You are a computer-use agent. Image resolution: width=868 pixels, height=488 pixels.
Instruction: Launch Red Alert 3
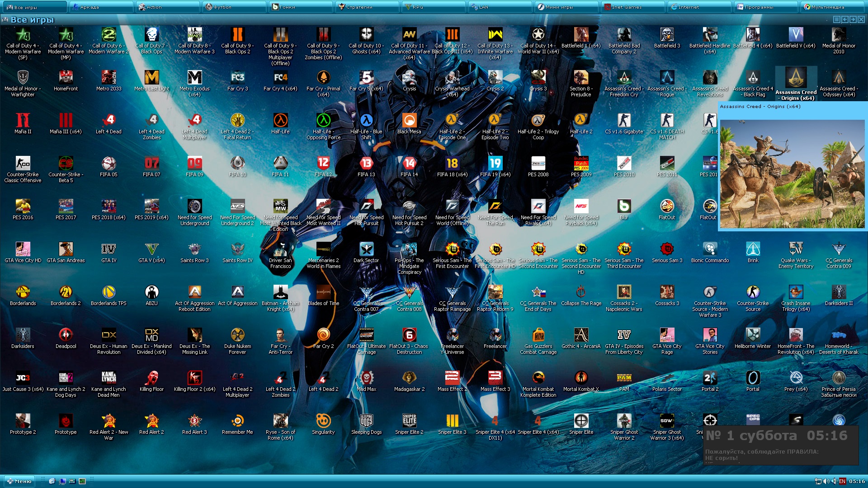click(194, 424)
